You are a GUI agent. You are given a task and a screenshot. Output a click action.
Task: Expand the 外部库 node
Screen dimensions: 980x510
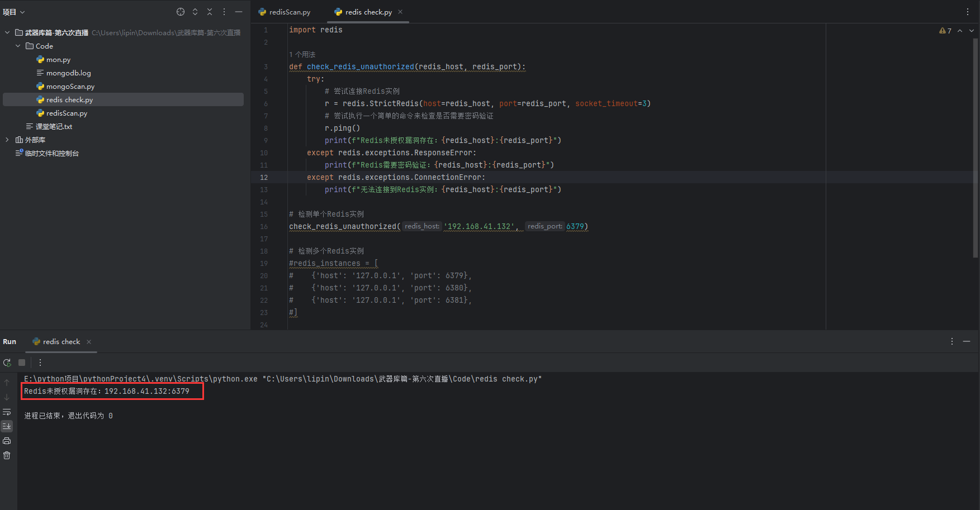(x=7, y=140)
